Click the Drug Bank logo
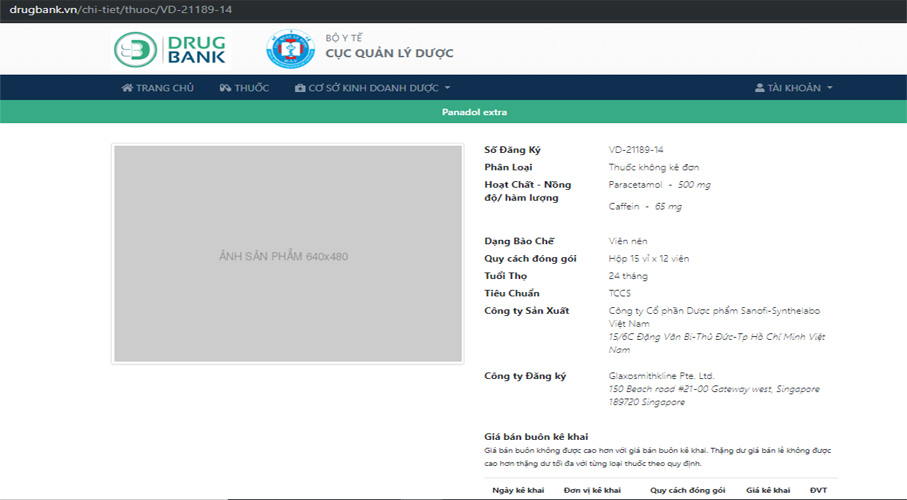Screen dimensions: 907x500 click(x=171, y=50)
